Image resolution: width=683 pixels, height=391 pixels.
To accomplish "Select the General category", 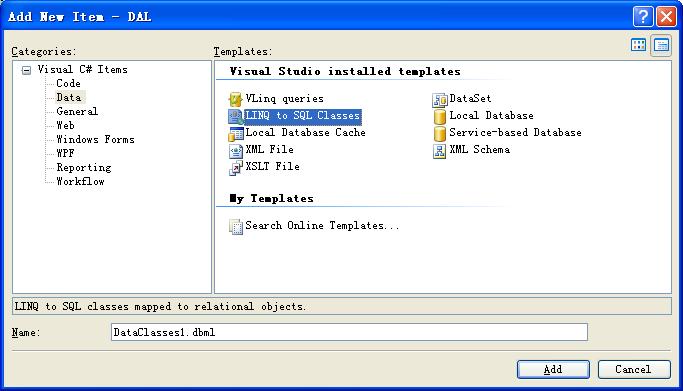I will (x=77, y=111).
